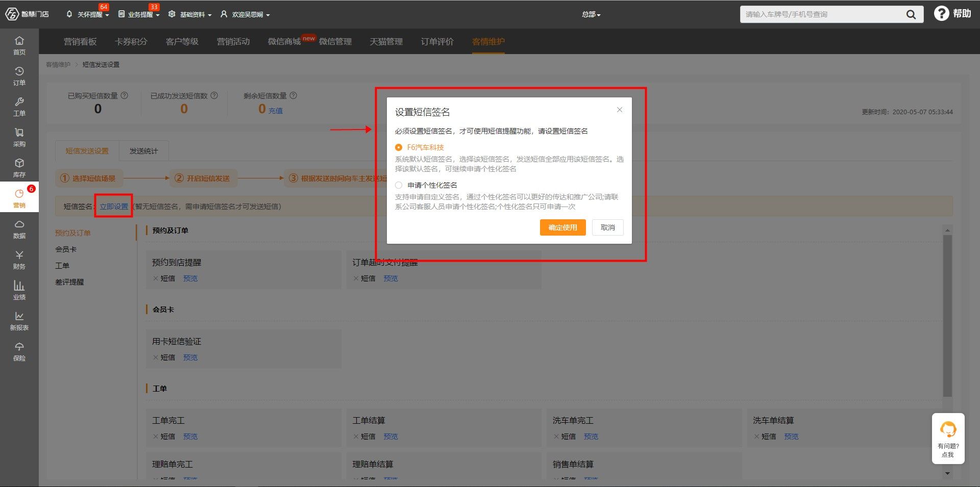
Task: Switch to the 短信发送设置 tab
Action: tap(87, 151)
